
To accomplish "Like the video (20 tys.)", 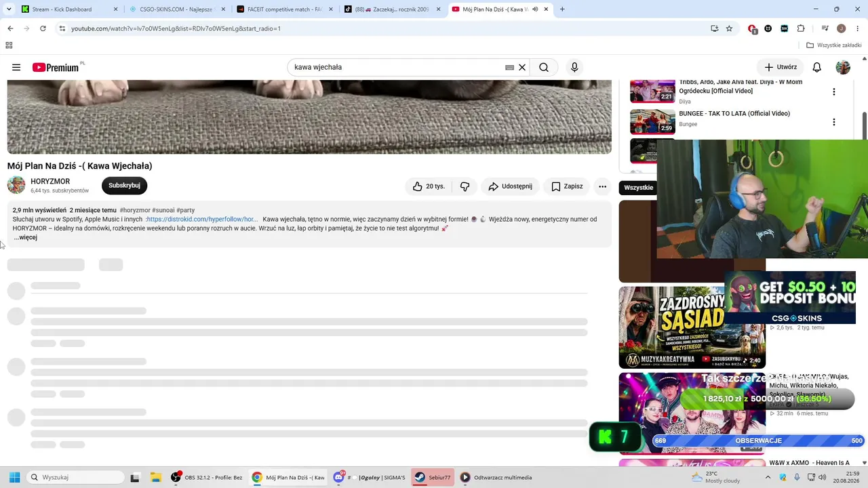I will point(429,186).
